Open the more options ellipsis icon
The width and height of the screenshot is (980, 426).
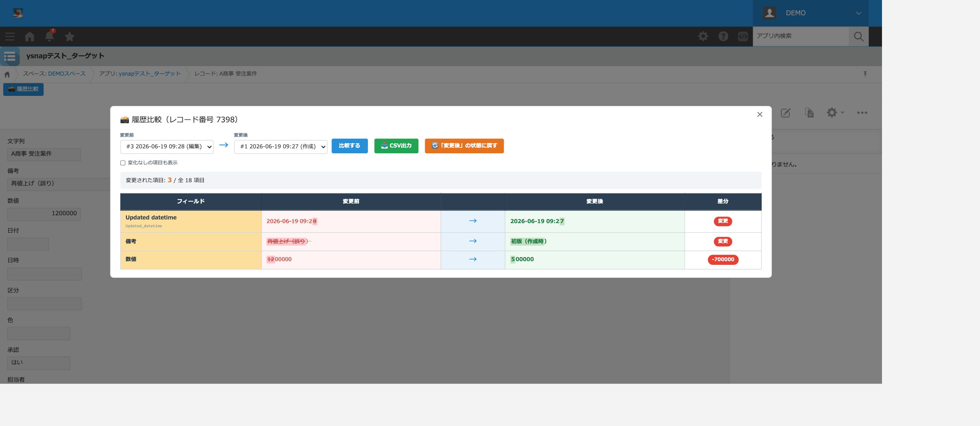pos(862,113)
